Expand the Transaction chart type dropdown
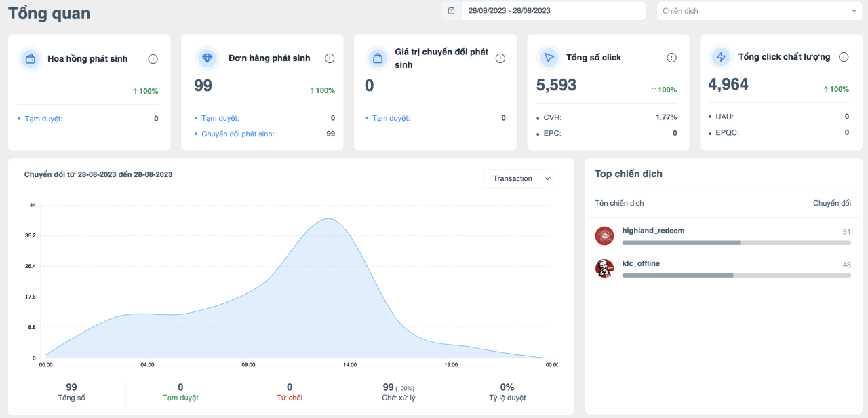This screenshot has width=868, height=418. 519,178
